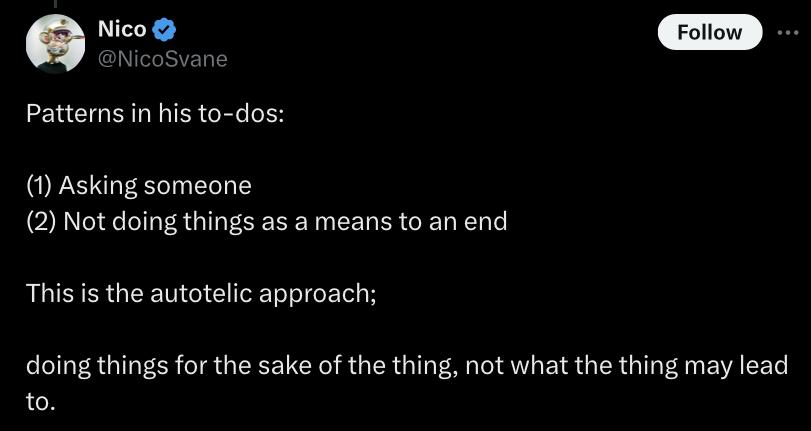Click the blue verified checkmark badge
Screen dimensions: 811x431
pyautogui.click(x=165, y=31)
